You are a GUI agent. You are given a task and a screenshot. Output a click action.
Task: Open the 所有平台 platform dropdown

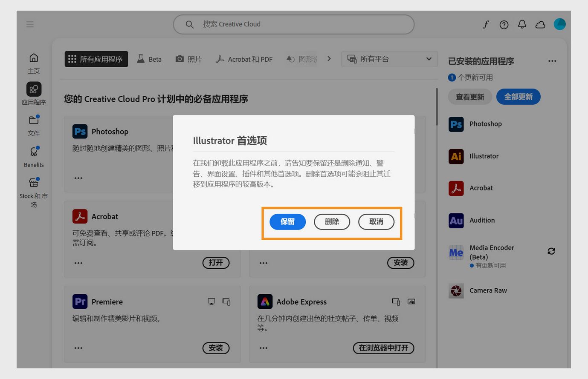pyautogui.click(x=388, y=59)
